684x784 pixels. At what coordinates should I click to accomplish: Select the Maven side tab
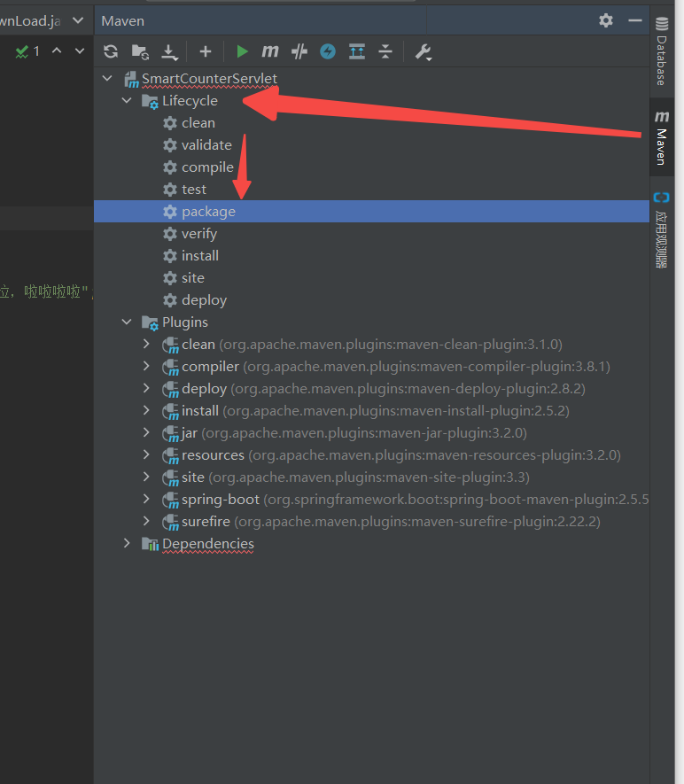pos(662,137)
